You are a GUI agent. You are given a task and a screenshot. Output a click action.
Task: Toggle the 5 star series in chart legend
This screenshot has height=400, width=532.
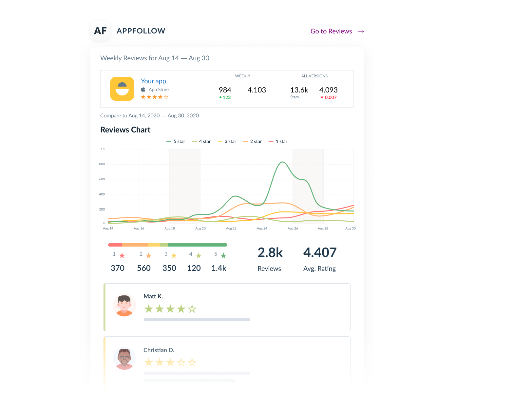(176, 141)
